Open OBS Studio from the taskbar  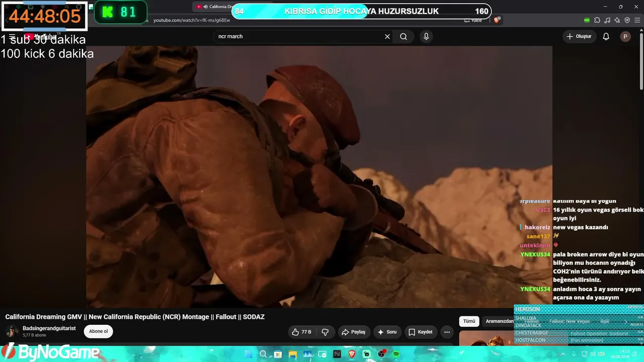pos(381,354)
